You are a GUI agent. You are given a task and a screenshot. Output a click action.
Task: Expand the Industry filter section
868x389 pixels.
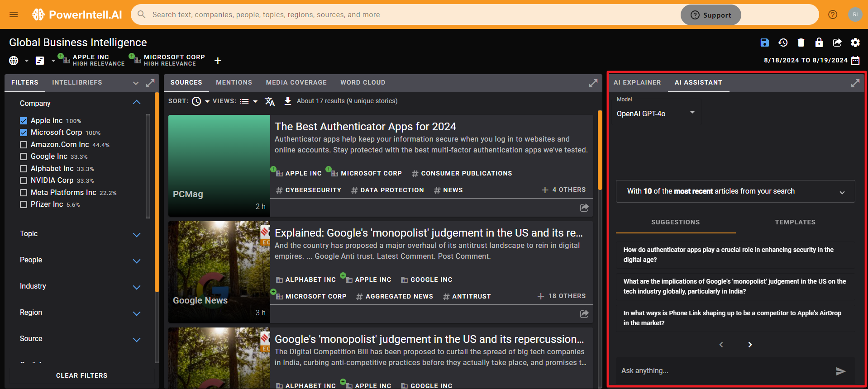137,287
